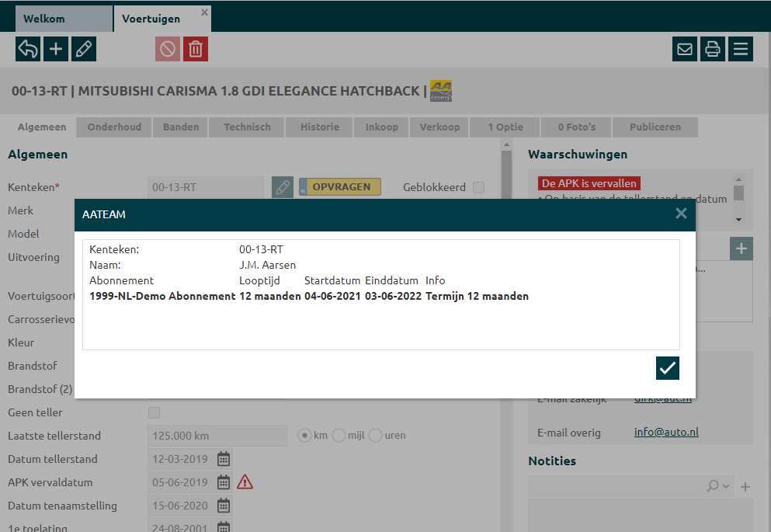Open the Historie tab
This screenshot has width=771, height=532.
coord(320,127)
